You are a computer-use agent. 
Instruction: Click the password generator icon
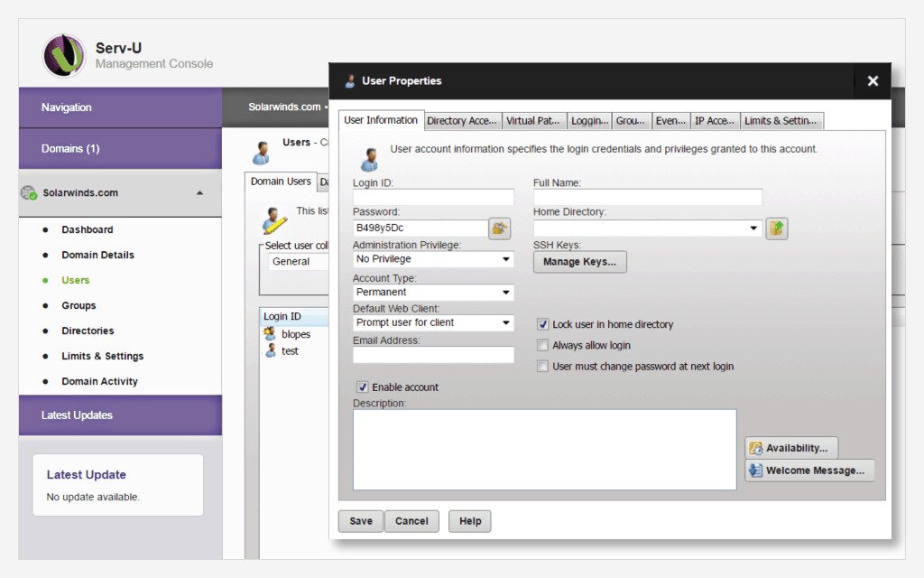[499, 228]
